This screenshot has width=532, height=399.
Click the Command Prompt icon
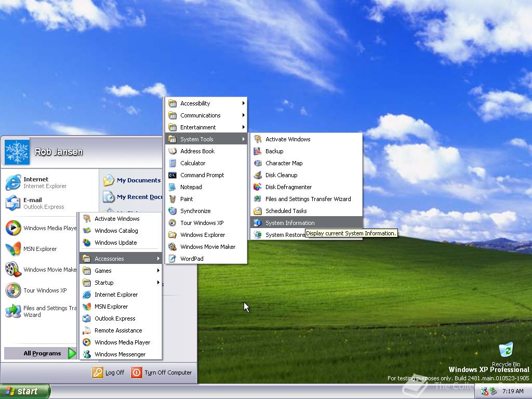click(x=172, y=175)
